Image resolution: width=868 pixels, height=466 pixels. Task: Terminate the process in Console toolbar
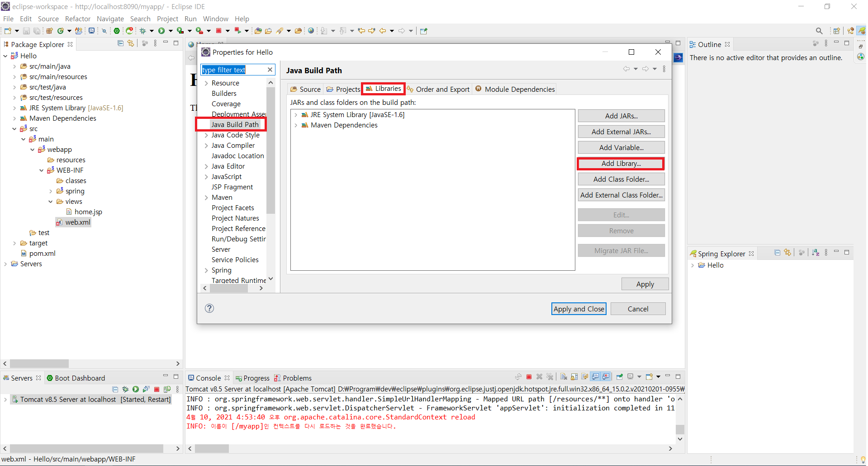point(529,377)
